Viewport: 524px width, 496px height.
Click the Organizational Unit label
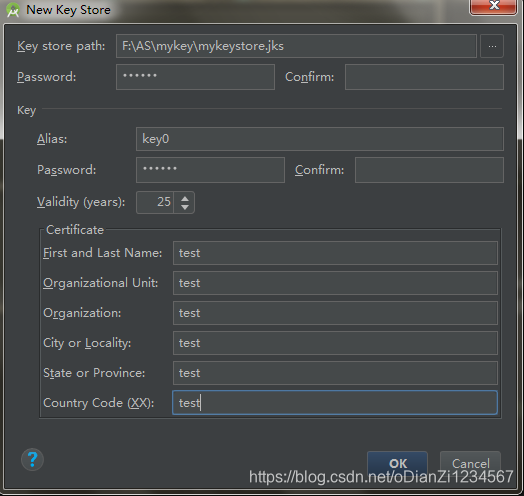(101, 283)
